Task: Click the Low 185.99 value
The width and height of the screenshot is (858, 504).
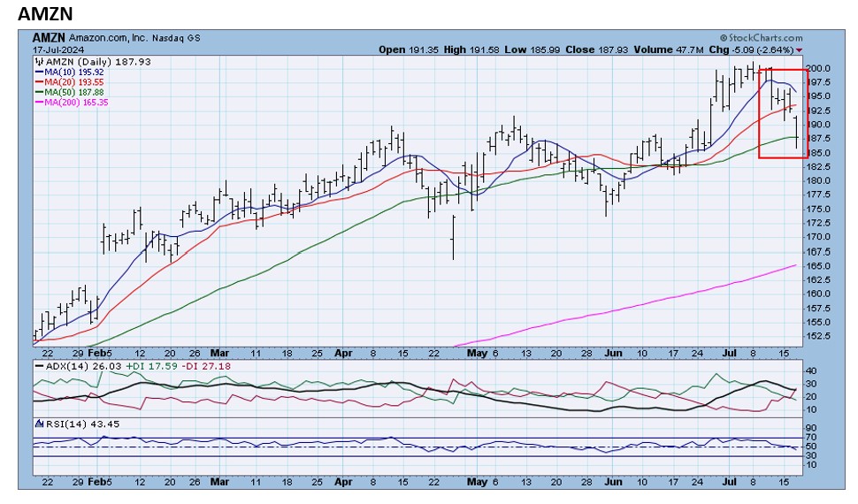Action: [x=532, y=50]
